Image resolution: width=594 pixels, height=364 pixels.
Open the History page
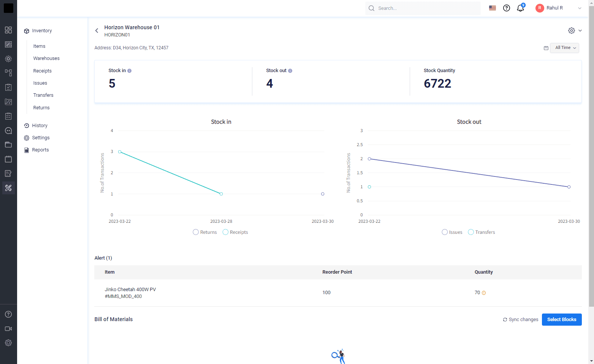coord(36,126)
